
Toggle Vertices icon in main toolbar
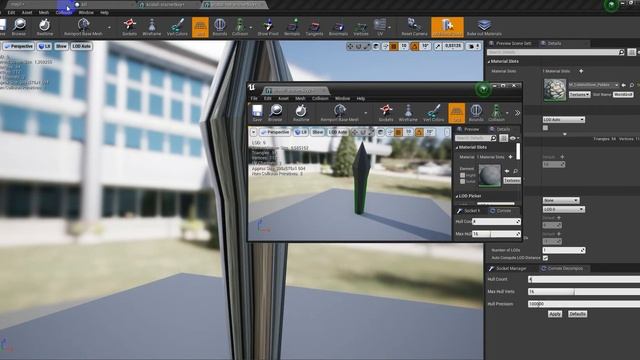pyautogui.click(x=361, y=27)
